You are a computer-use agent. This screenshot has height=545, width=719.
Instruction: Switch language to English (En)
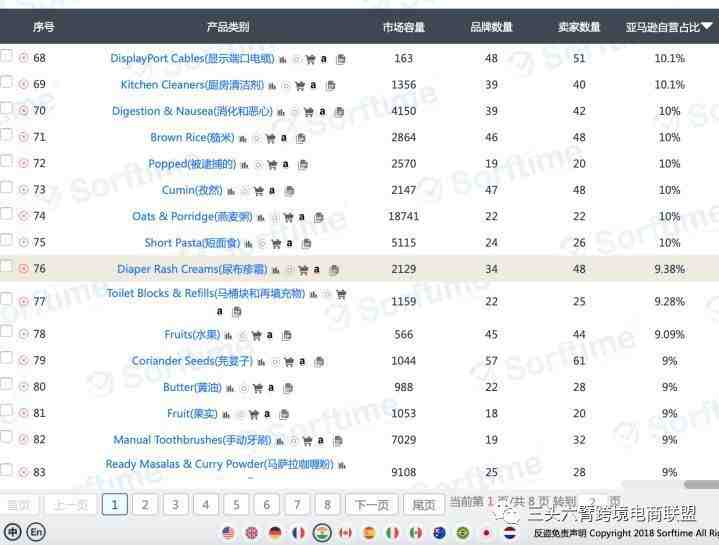[x=36, y=532]
